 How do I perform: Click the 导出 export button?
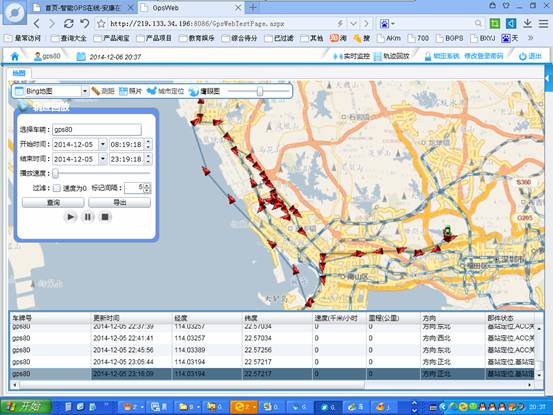click(120, 202)
